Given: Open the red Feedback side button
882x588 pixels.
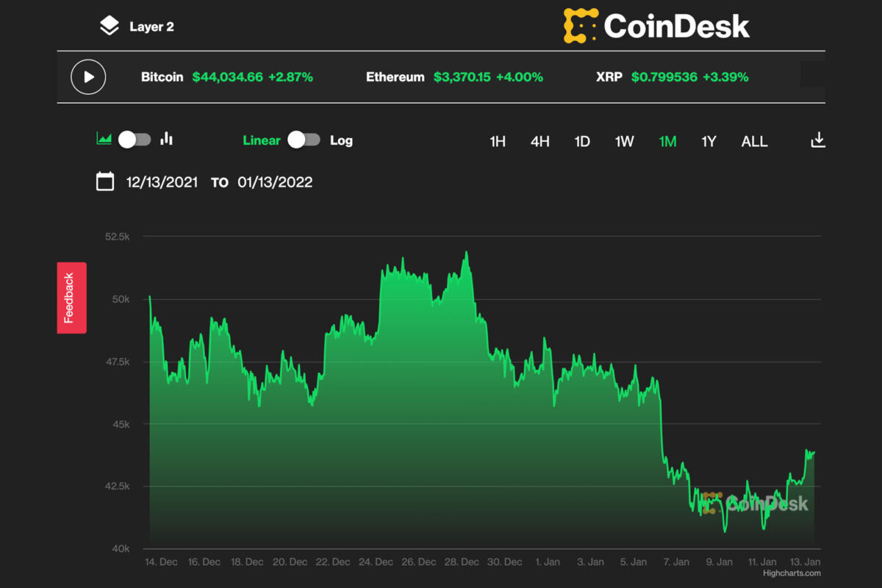Looking at the screenshot, I should point(71,298).
